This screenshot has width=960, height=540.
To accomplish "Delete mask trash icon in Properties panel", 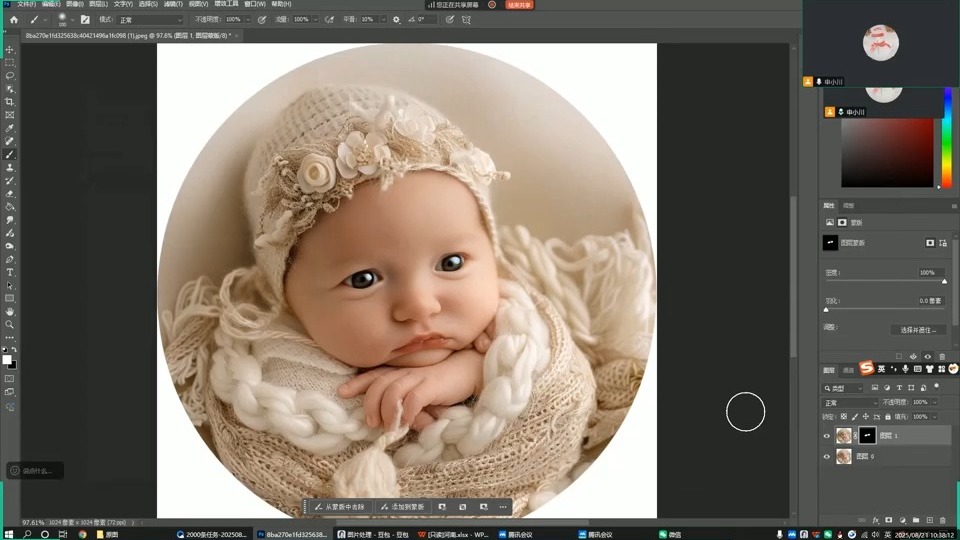I will [x=942, y=356].
